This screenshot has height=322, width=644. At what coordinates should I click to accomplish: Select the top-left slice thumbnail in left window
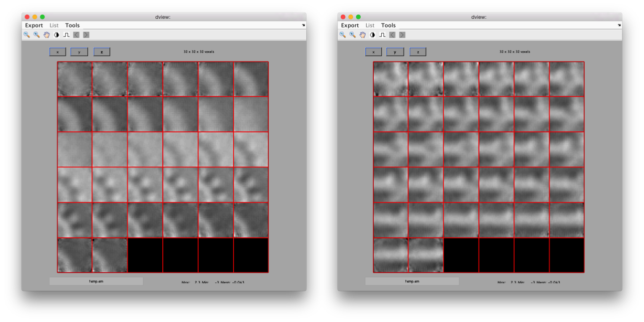[x=74, y=79]
